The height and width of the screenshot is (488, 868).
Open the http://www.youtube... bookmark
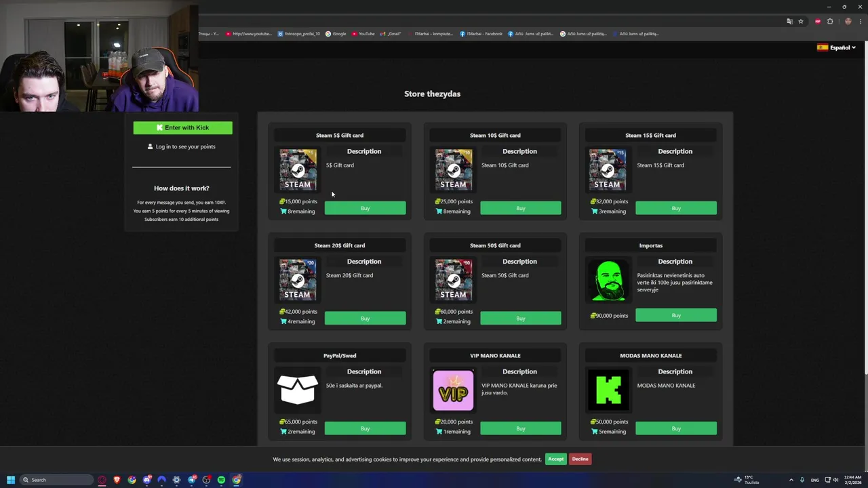pyautogui.click(x=249, y=33)
